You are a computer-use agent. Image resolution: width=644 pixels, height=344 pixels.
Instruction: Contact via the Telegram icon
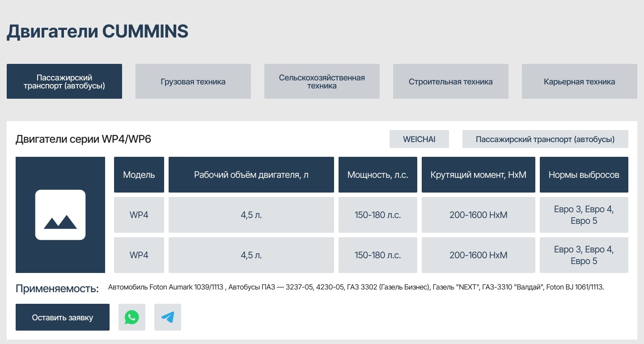point(168,317)
